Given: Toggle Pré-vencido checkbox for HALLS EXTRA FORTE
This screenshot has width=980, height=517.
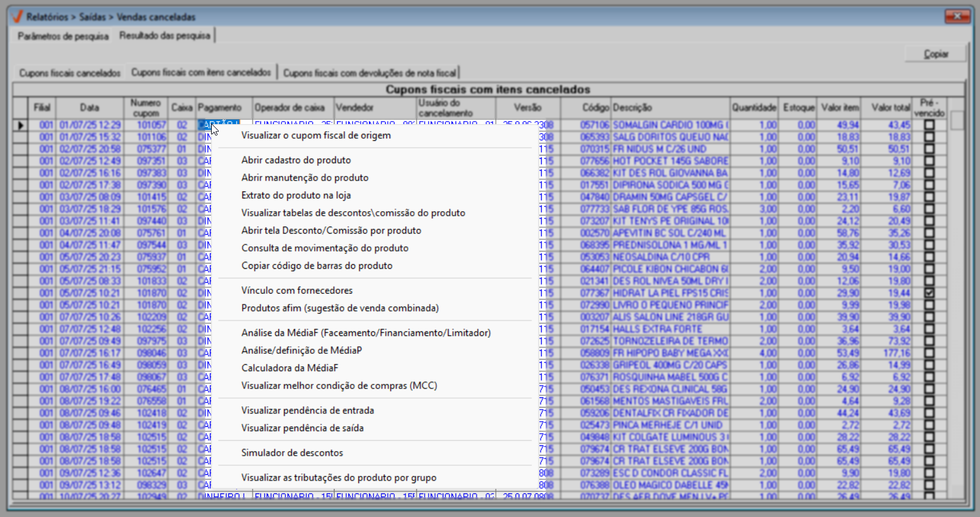Looking at the screenshot, I should click(929, 329).
